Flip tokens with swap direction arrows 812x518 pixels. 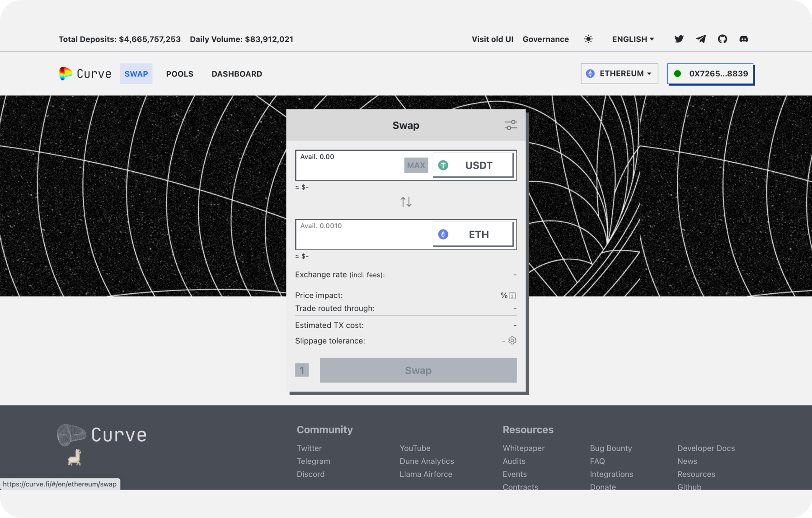pos(406,202)
